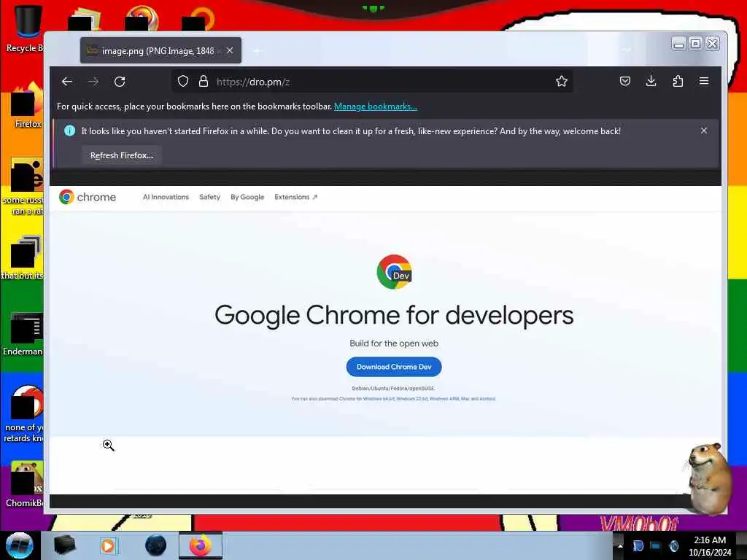Open the extensions puzzle icon
This screenshot has height=560, width=747.
pyautogui.click(x=678, y=82)
